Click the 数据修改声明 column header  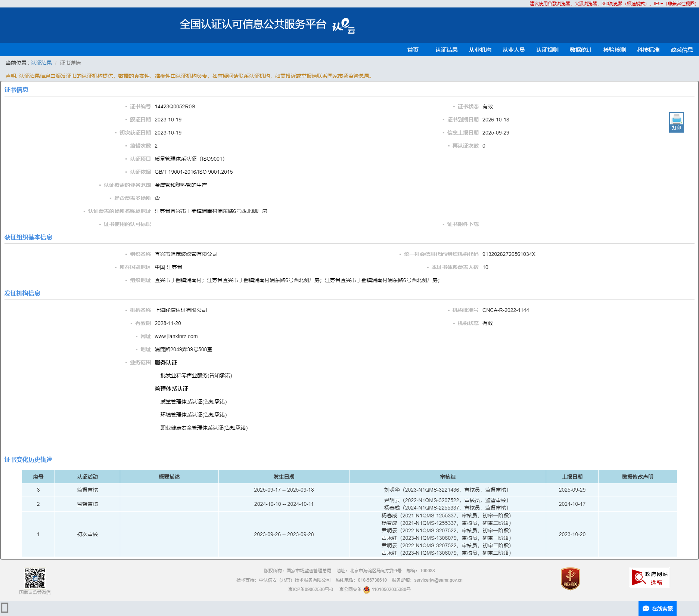click(x=637, y=477)
